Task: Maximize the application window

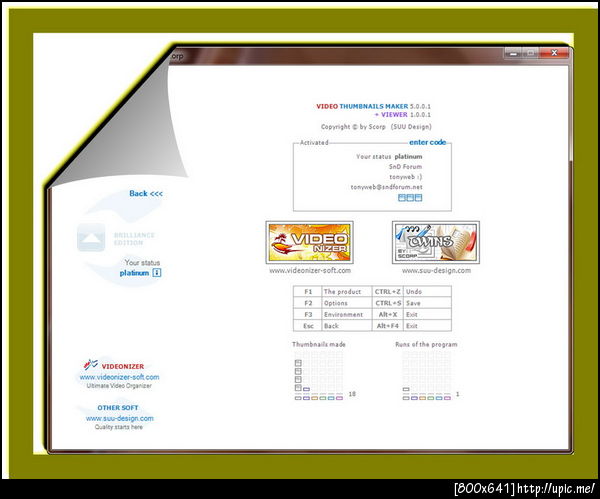Action: (531, 53)
